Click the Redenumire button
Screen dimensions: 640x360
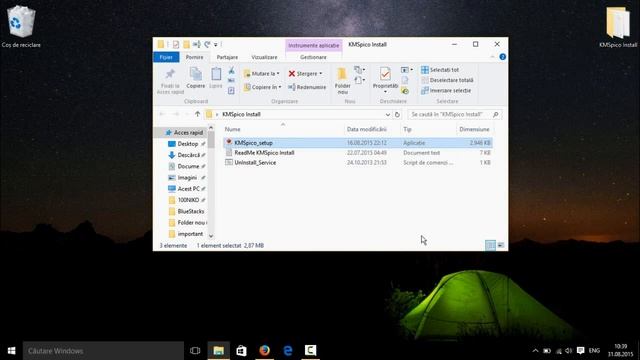[x=307, y=87]
